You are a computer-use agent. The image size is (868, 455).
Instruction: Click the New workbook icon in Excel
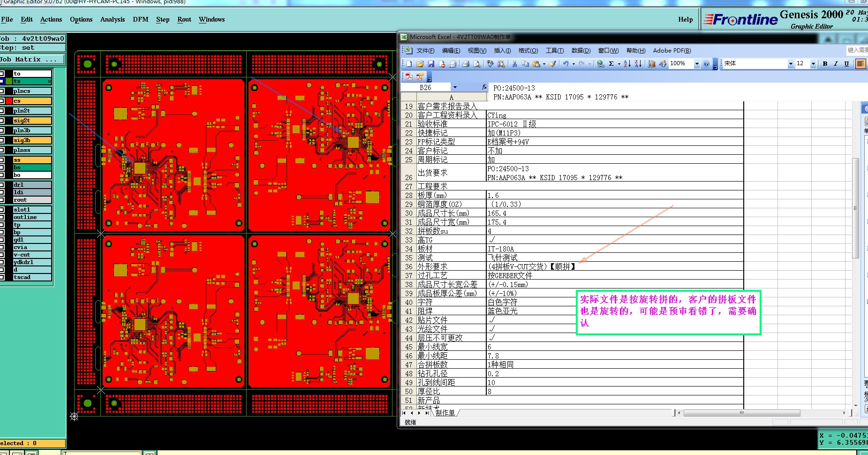coord(409,64)
